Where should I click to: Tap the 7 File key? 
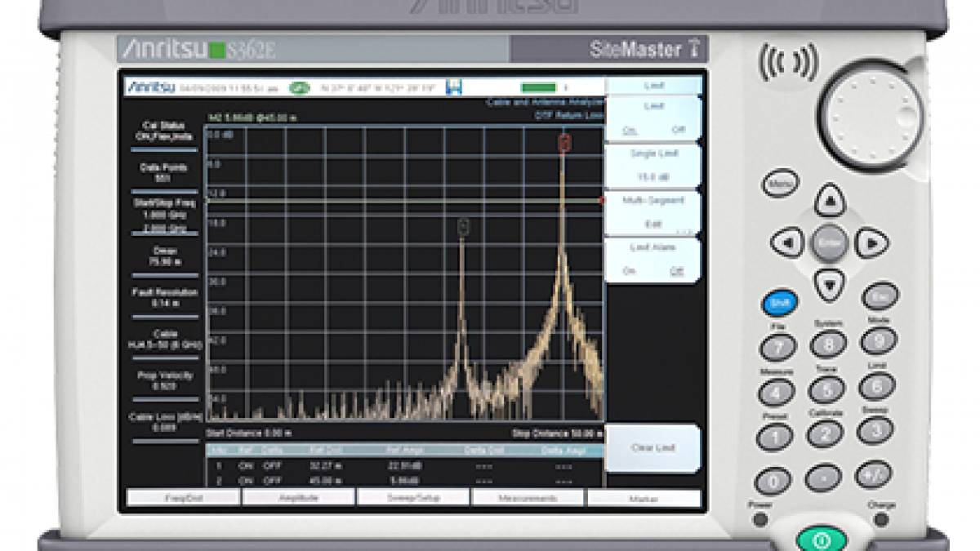pos(777,348)
